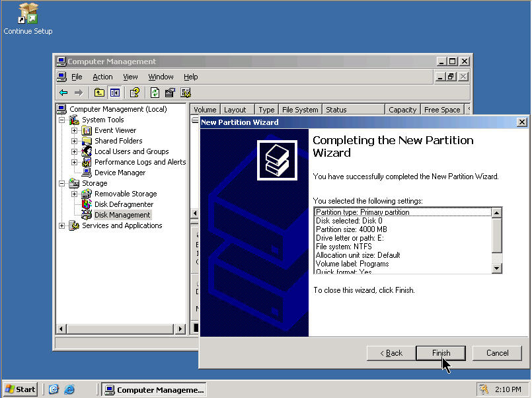Click the Computer Management (Local) root icon

61,109
